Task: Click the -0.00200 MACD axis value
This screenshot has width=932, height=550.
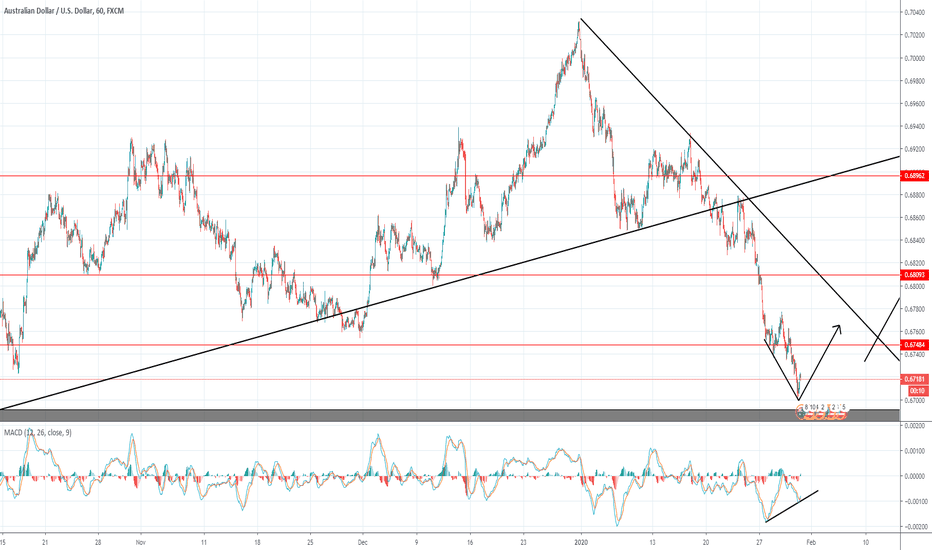Action: 914,527
